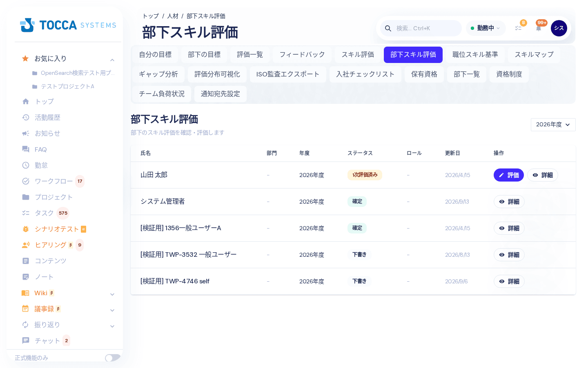This screenshot has width=588, height=368.
Task: Open ヒアリング voice icon
Action: [x=26, y=245]
